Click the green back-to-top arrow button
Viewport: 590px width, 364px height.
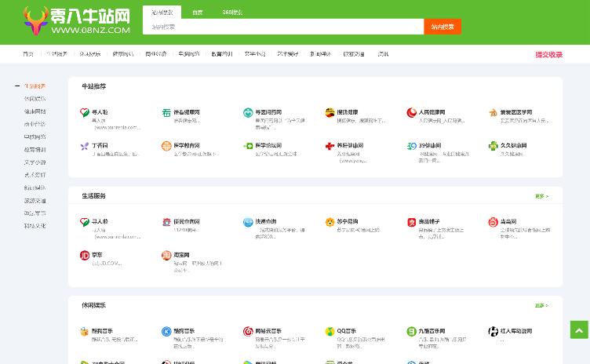coord(578,330)
